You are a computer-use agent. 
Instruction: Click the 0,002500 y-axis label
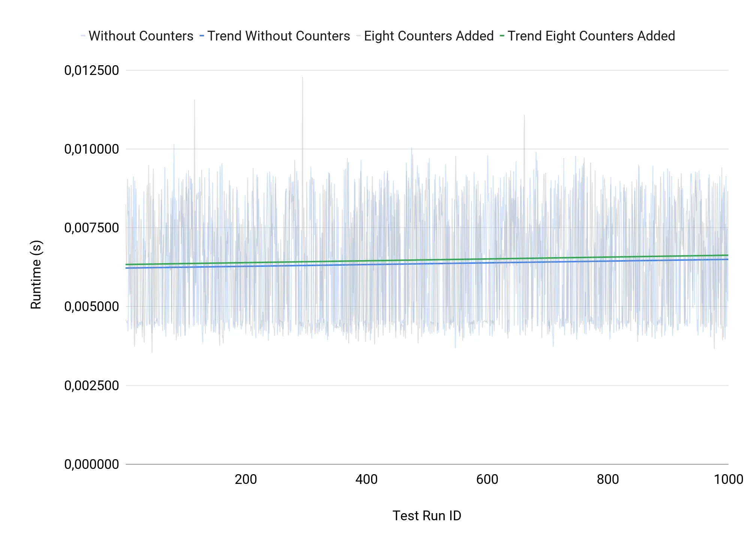[91, 386]
